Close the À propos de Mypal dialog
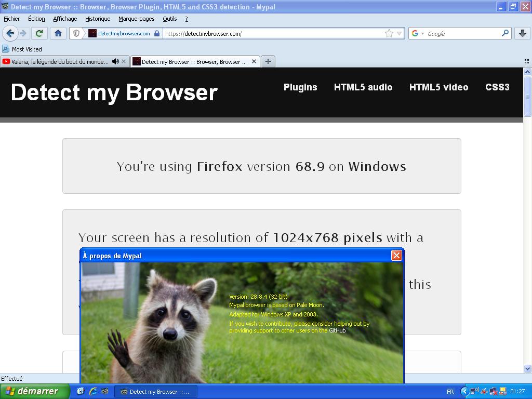Image resolution: width=532 pixels, height=399 pixels. (x=396, y=255)
